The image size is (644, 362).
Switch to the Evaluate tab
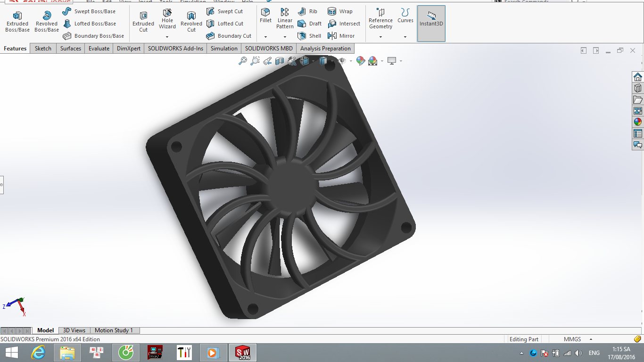click(x=99, y=49)
